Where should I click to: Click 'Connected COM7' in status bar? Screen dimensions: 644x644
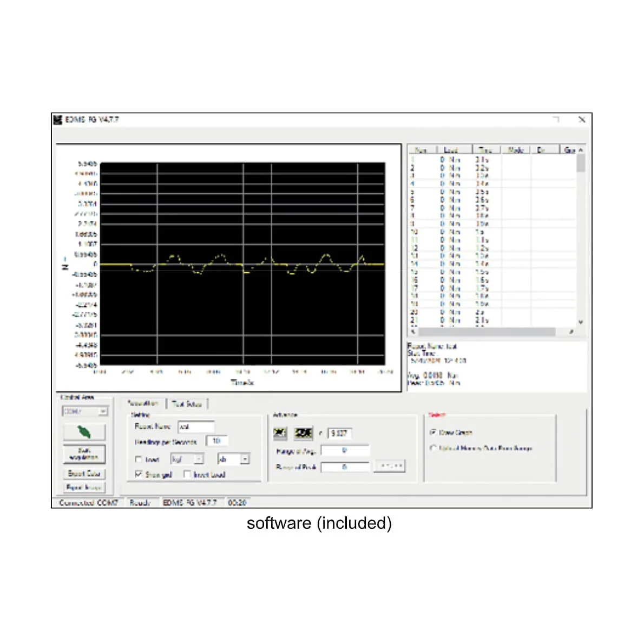point(88,503)
